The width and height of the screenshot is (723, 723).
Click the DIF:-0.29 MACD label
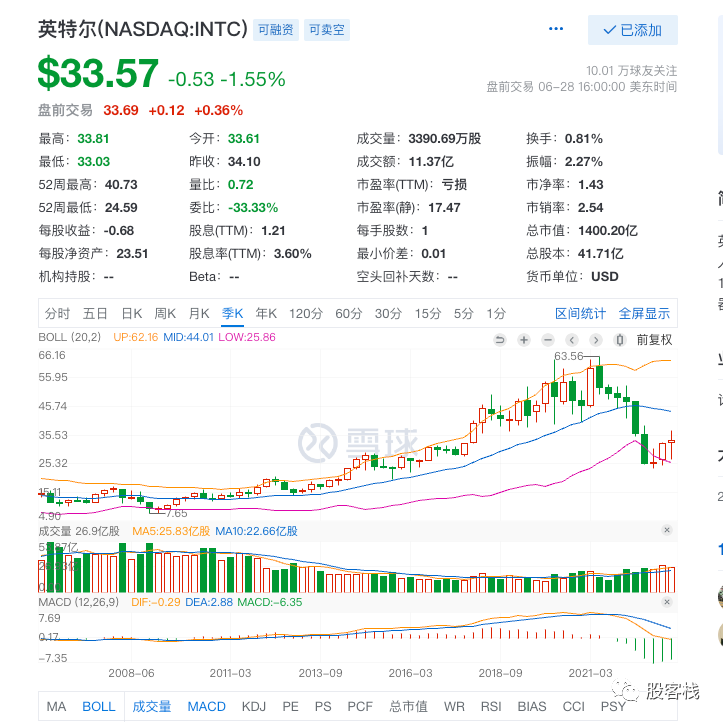pyautogui.click(x=156, y=602)
